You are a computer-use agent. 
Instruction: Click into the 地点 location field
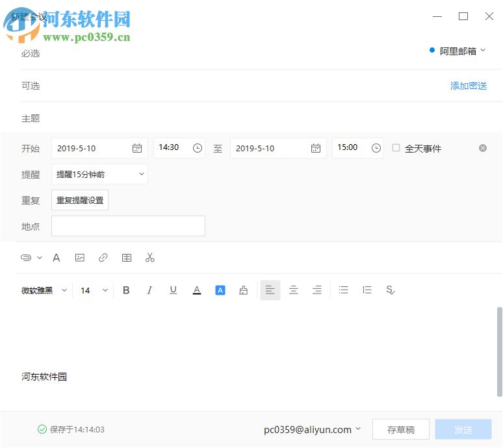[128, 226]
